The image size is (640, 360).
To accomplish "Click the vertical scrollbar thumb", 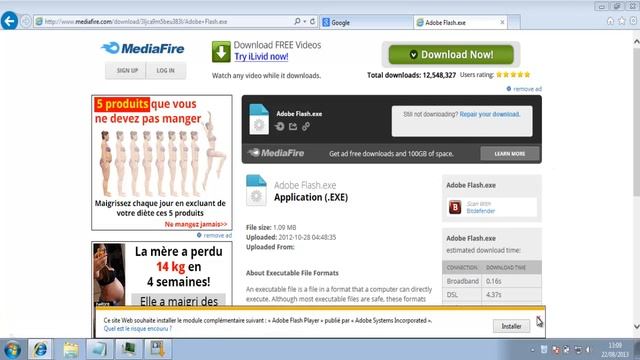I will [636, 122].
